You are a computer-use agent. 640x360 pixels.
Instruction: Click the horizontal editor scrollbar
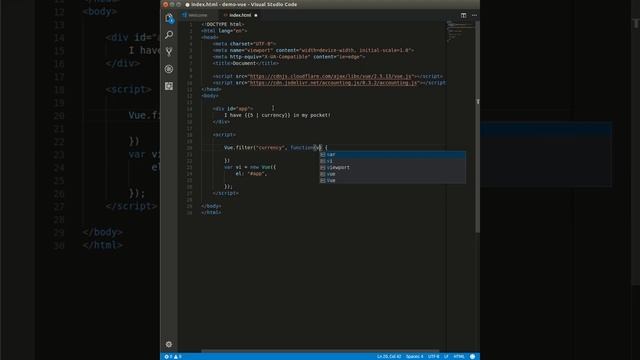(x=320, y=351)
